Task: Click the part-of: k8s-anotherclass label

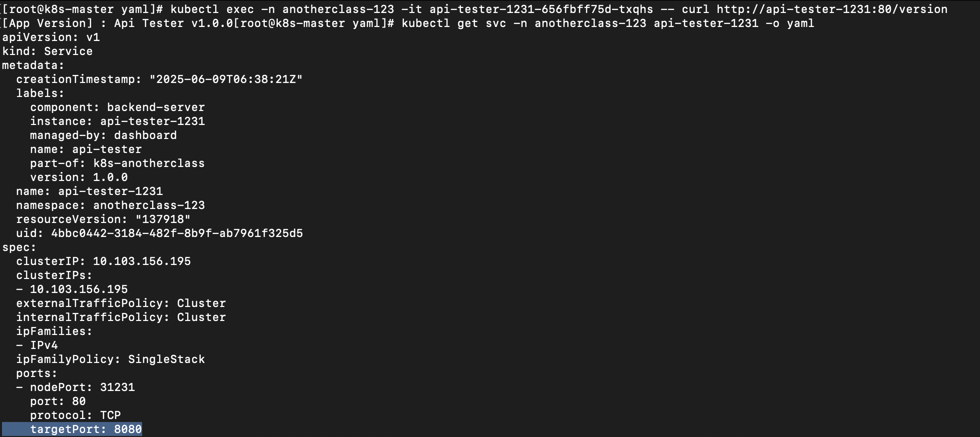Action: pos(117,163)
